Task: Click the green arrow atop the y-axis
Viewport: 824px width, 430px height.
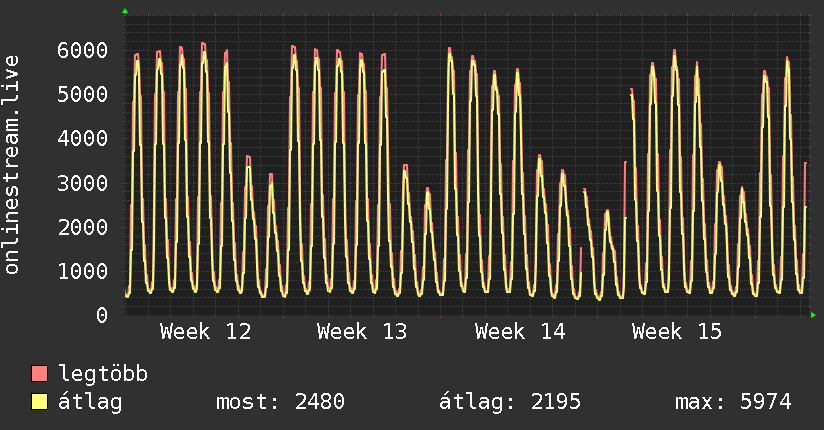Action: (x=125, y=11)
